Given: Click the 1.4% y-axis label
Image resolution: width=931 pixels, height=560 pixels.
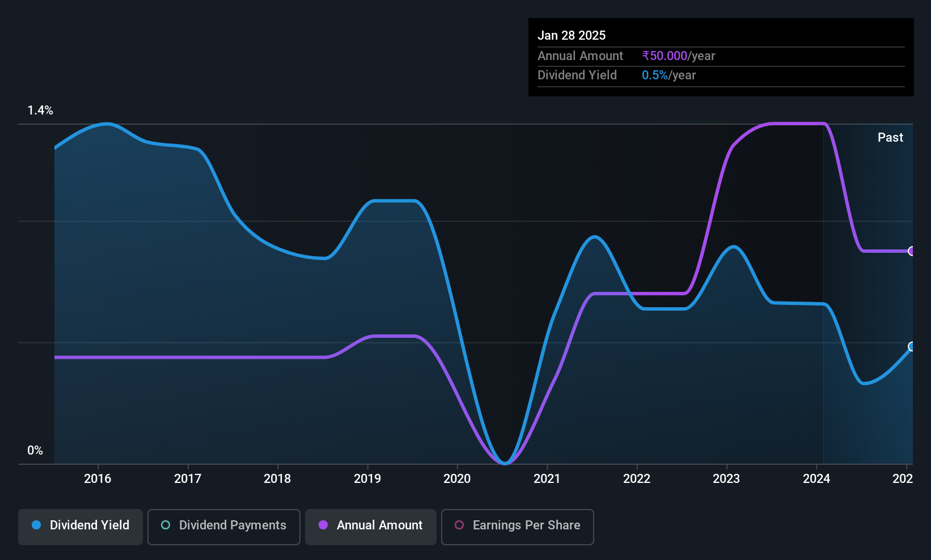Looking at the screenshot, I should pyautogui.click(x=40, y=111).
